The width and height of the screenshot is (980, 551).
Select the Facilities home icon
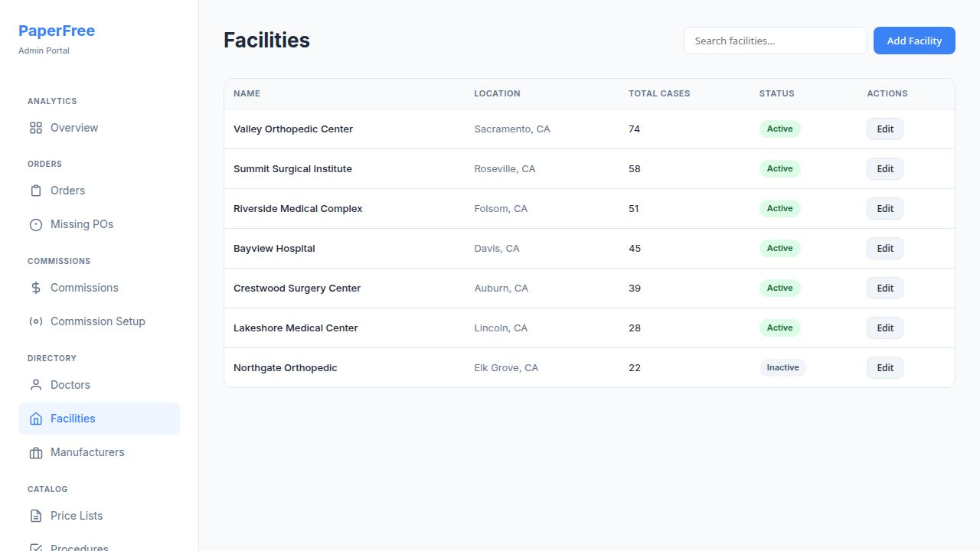[35, 419]
